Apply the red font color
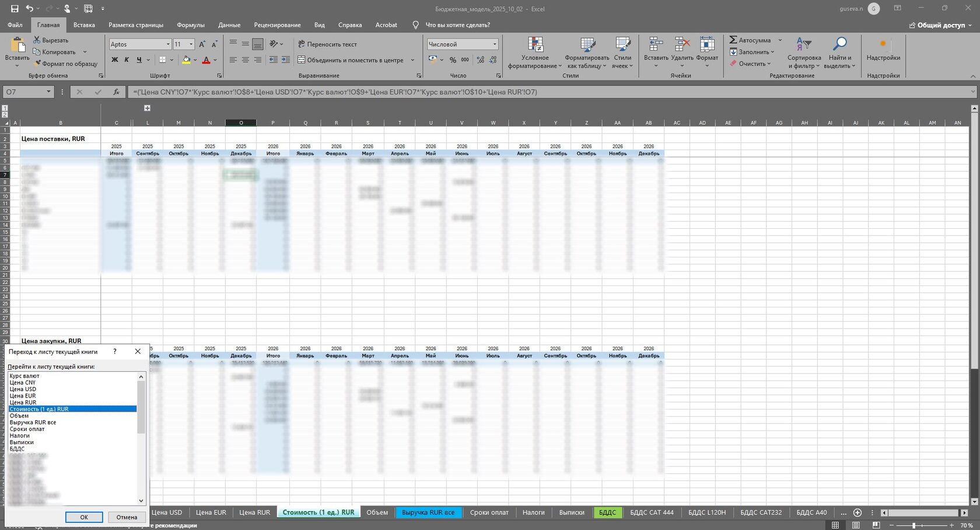This screenshot has width=980, height=530. pos(206,60)
